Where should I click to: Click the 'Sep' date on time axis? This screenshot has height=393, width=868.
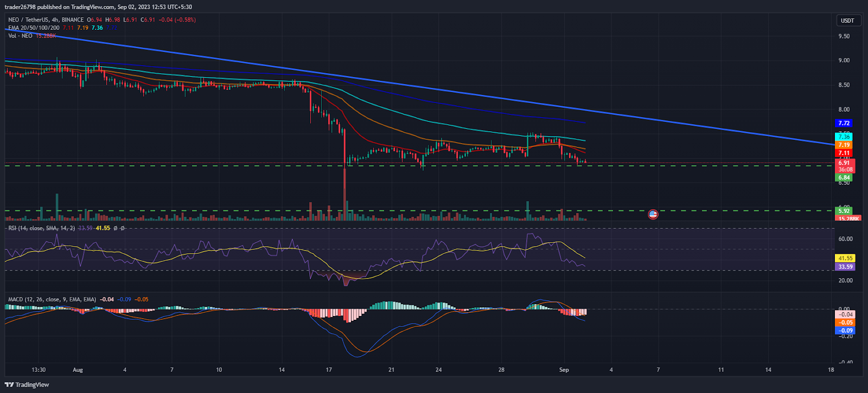[564, 370]
